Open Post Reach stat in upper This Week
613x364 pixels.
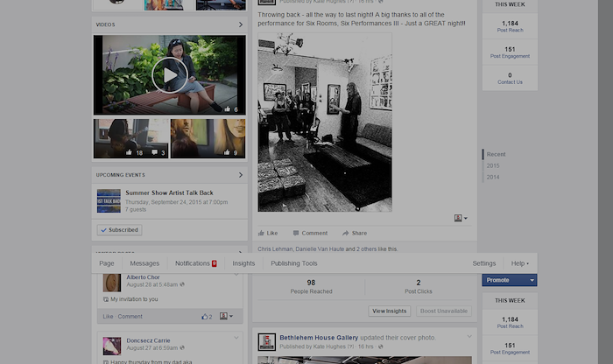click(x=510, y=26)
